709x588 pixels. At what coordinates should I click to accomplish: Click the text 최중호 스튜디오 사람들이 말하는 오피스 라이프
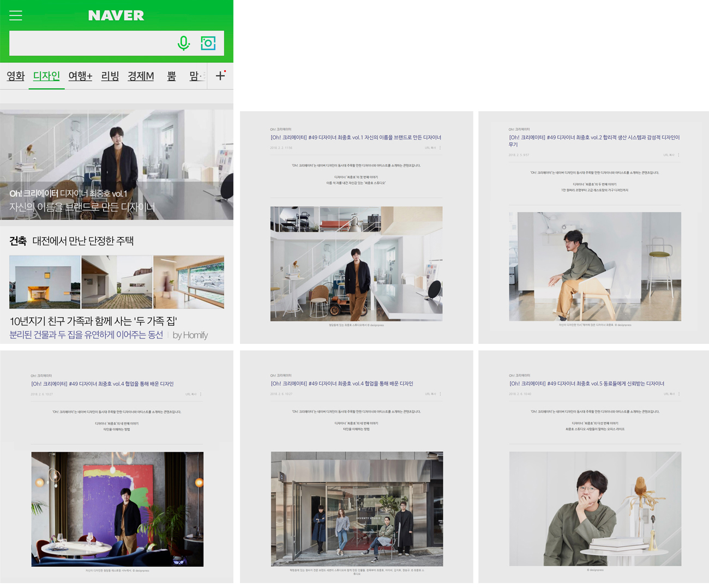(594, 429)
